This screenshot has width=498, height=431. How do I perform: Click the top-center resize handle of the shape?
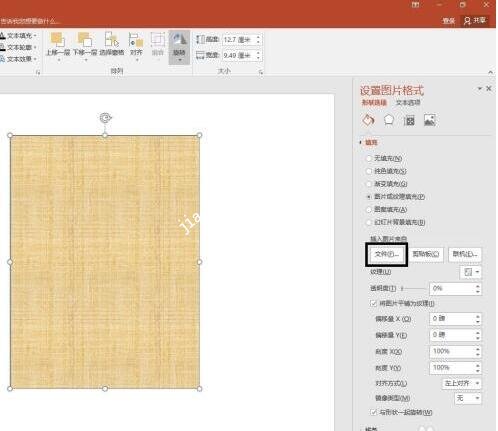tap(105, 135)
